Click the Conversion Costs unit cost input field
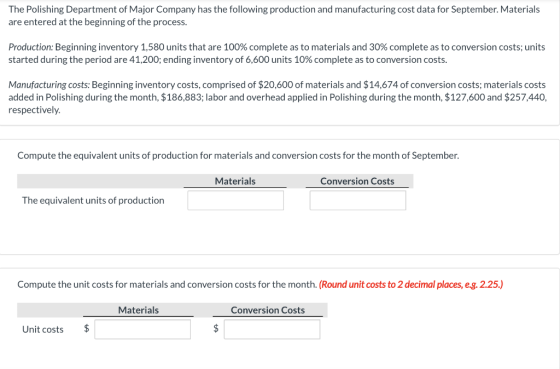The height and width of the screenshot is (369, 560). (x=272, y=329)
